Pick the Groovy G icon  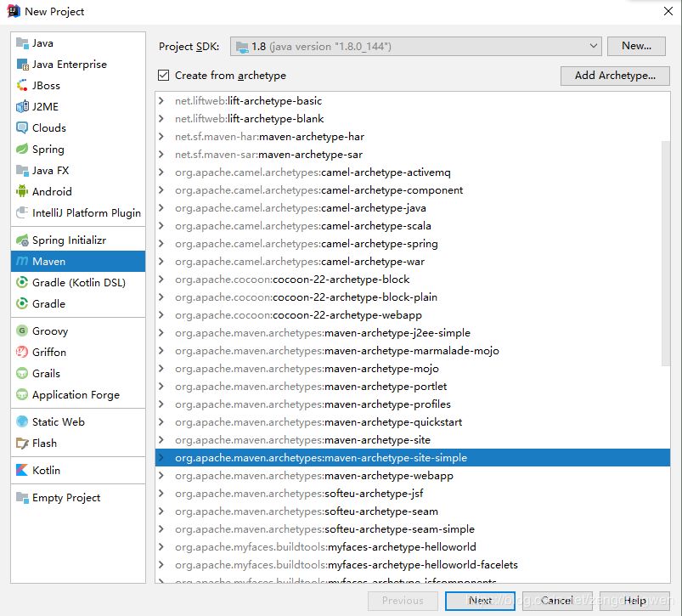22,331
